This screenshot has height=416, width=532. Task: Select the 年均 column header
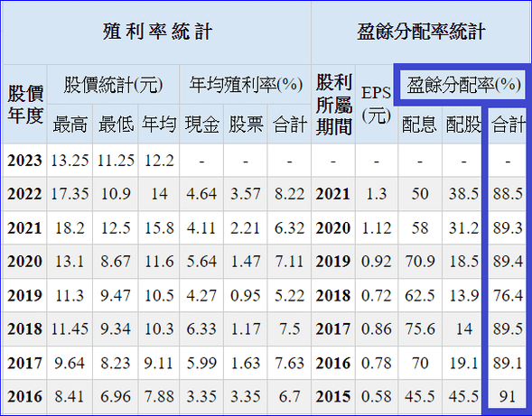coord(159,125)
